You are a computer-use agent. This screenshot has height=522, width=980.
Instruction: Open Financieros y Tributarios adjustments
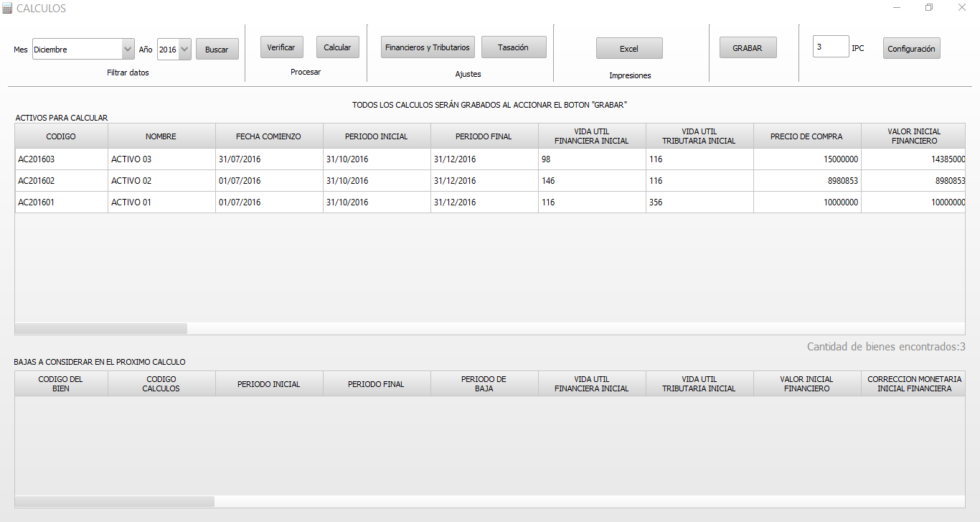[428, 47]
